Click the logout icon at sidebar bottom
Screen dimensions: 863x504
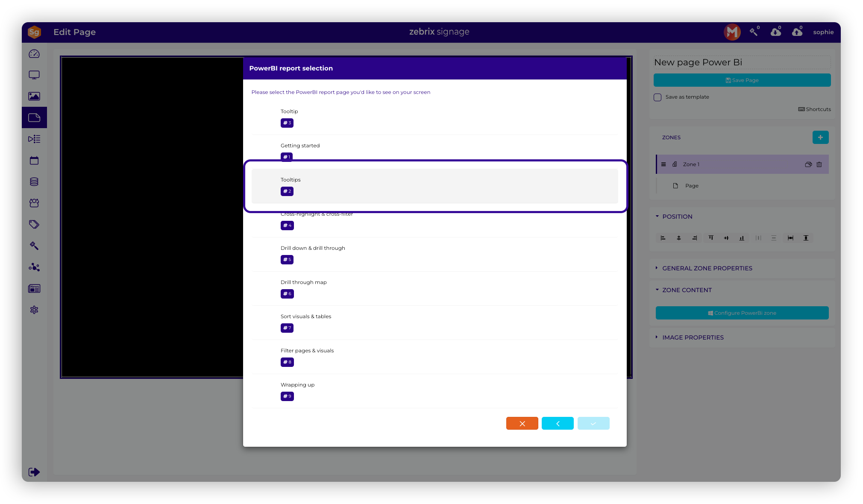tap(34, 472)
